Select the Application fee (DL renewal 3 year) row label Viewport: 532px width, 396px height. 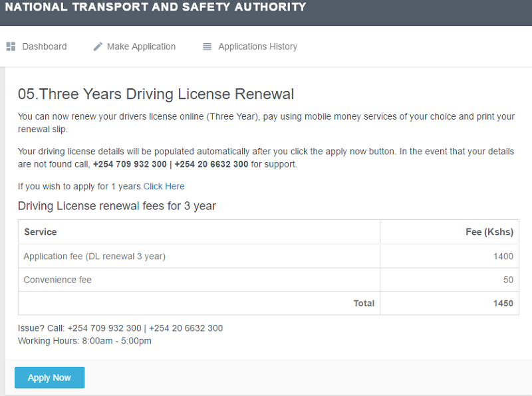click(94, 256)
